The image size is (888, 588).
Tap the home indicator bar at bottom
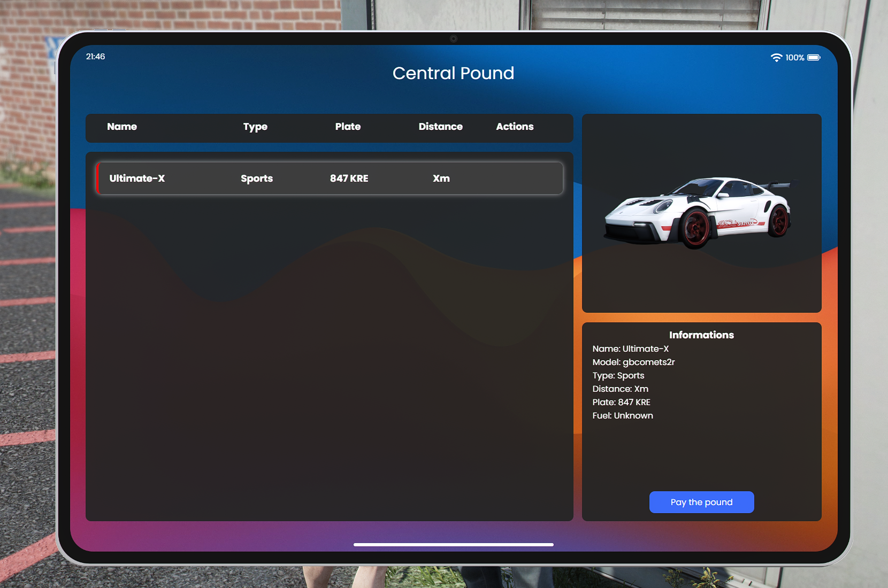(x=453, y=545)
